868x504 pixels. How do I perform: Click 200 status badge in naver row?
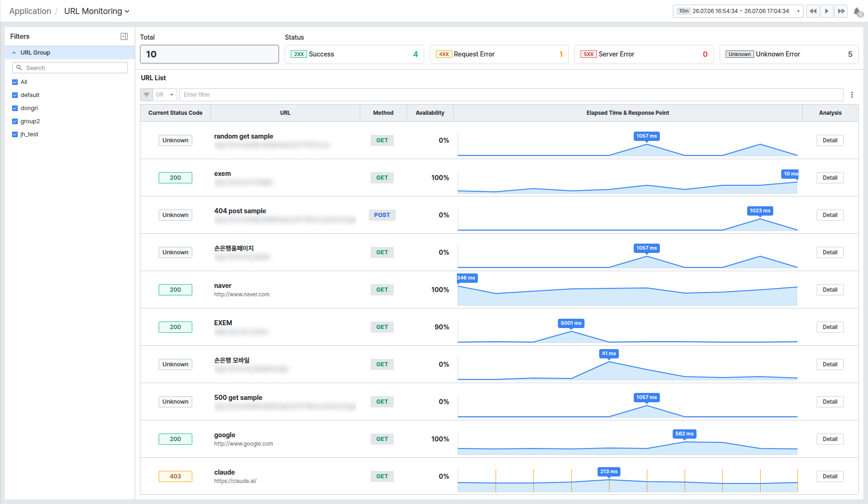(175, 290)
